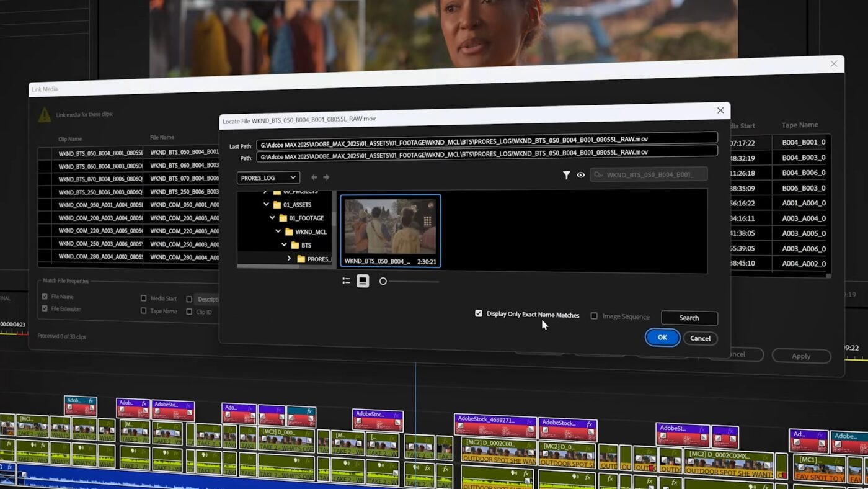Screen dimensions: 868x489
Task: Collapse the 01_ASSETS tree folder
Action: (267, 205)
